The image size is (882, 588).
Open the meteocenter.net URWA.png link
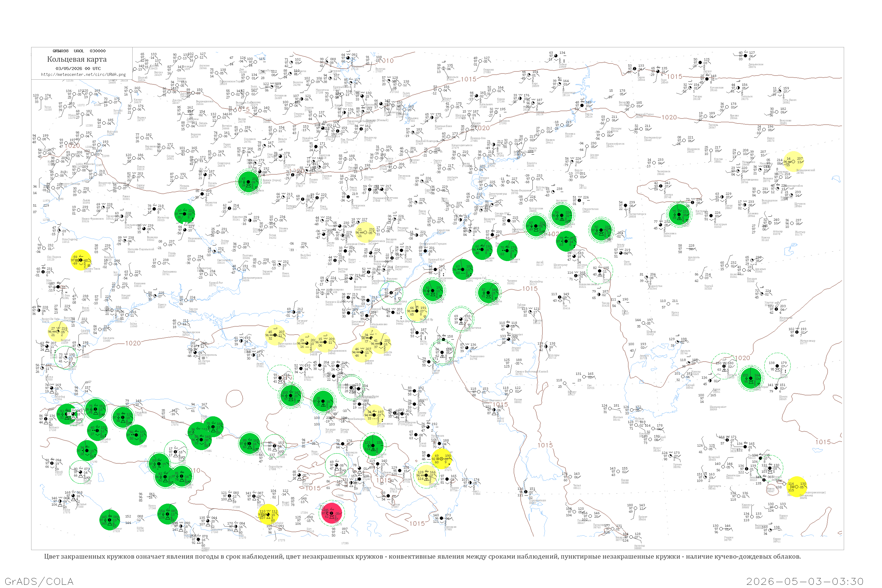tap(83, 74)
